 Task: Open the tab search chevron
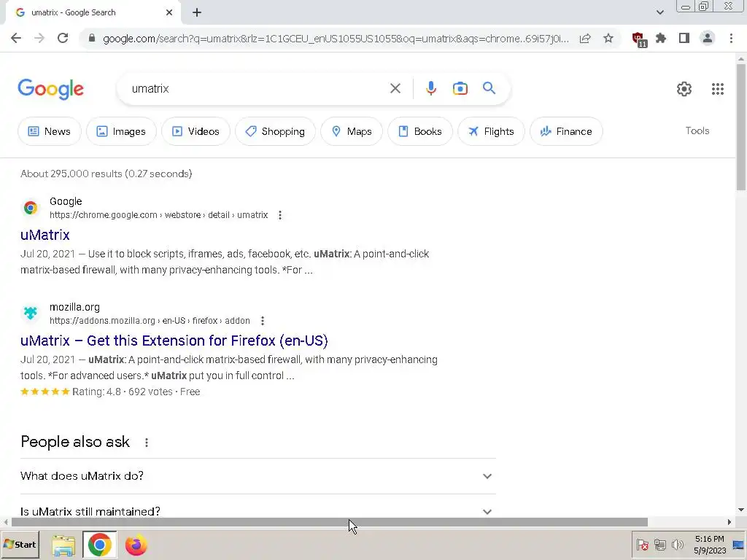coord(659,12)
